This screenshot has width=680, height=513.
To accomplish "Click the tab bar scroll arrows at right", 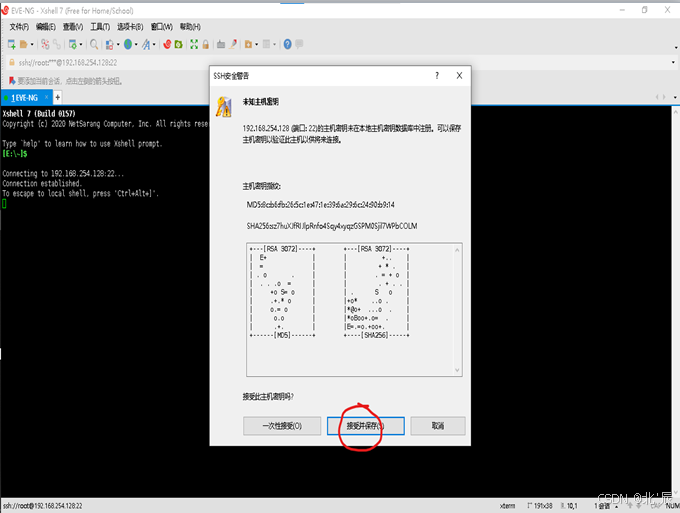I will (660, 97).
